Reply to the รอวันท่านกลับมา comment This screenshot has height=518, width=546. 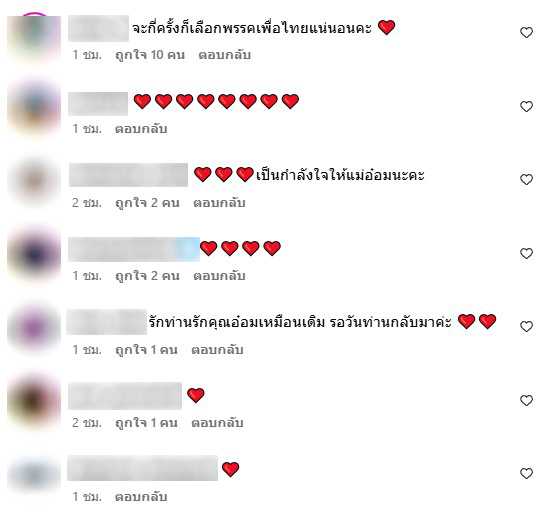pyautogui.click(x=217, y=350)
